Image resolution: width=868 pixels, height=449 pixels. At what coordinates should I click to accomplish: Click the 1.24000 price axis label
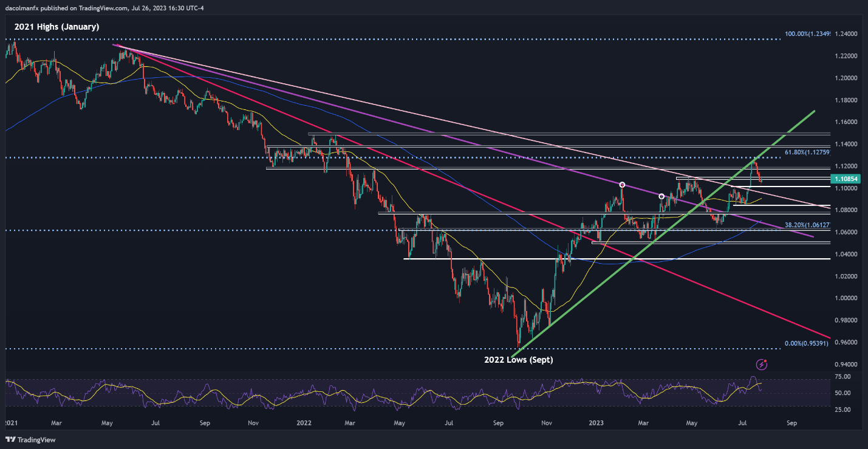(847, 34)
